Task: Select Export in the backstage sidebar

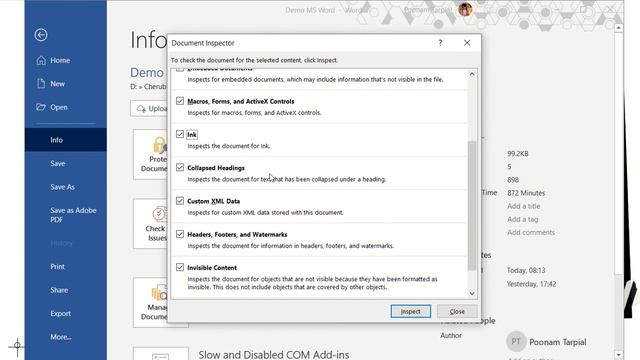Action: 60,313
